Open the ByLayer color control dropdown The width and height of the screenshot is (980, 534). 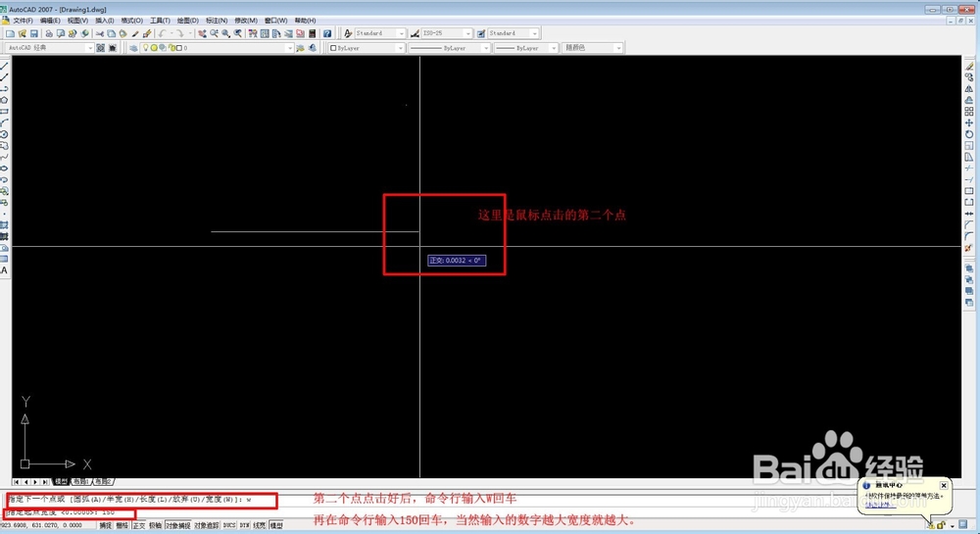tap(401, 47)
